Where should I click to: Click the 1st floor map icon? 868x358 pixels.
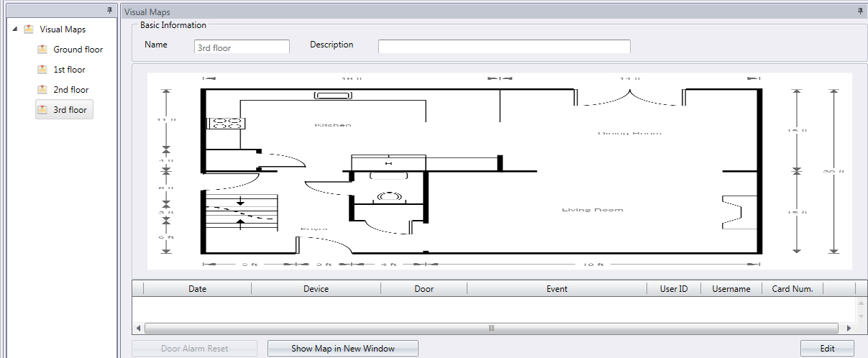(x=42, y=70)
